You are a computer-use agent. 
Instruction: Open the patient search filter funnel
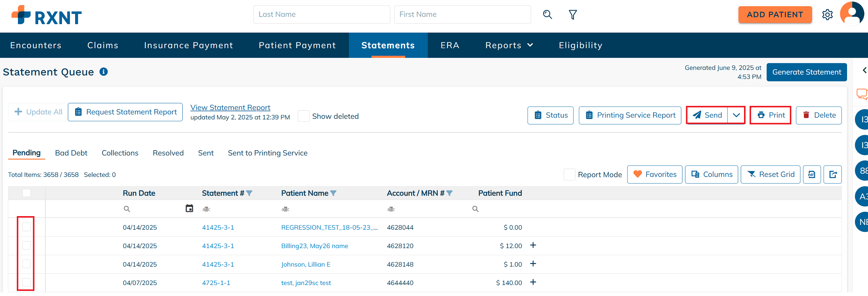tap(573, 15)
